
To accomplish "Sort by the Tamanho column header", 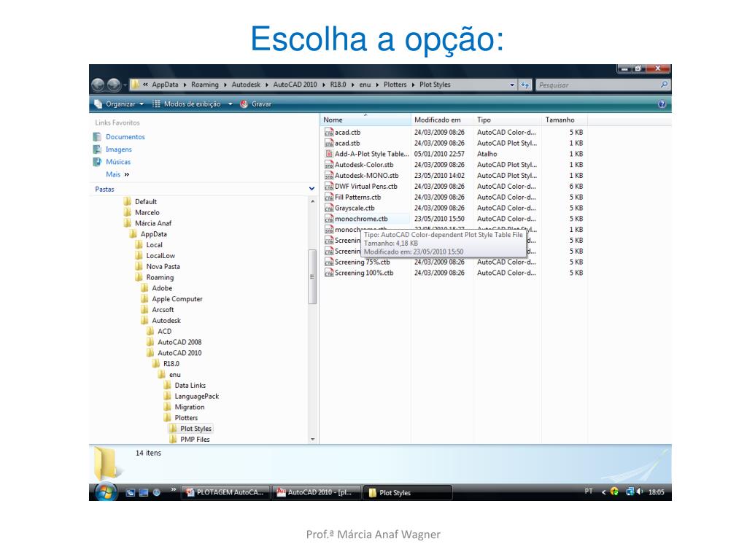I will click(x=565, y=120).
